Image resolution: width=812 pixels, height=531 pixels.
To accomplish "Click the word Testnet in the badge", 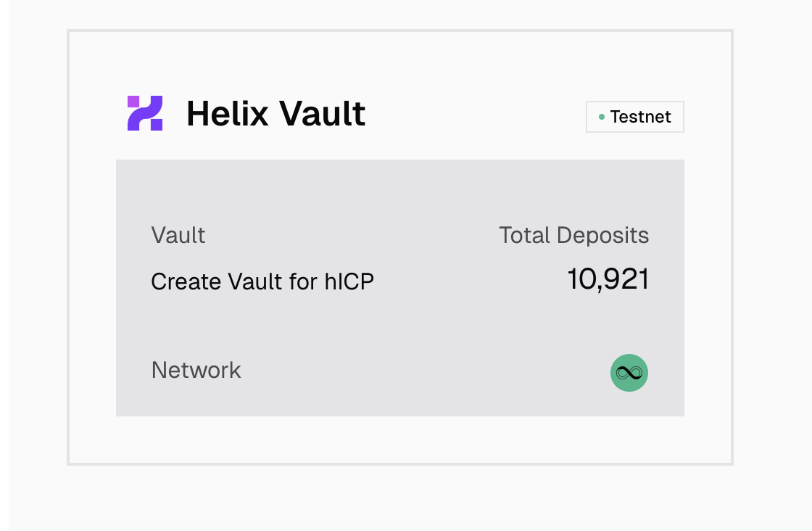I will coord(641,117).
